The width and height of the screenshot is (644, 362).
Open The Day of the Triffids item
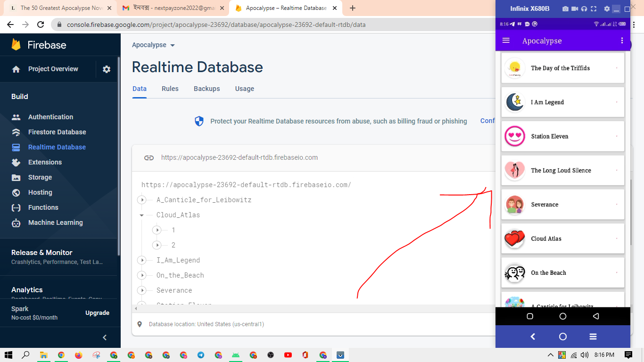click(563, 68)
